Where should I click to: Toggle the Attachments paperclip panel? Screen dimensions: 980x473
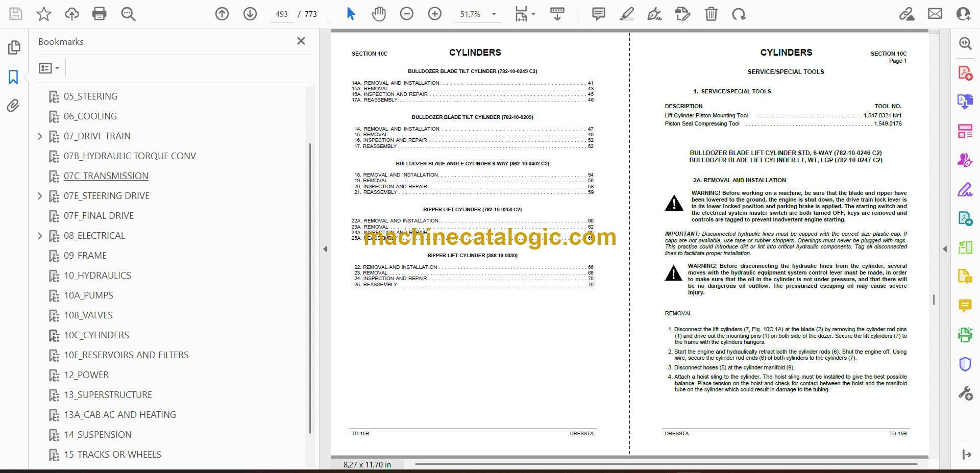tap(14, 106)
